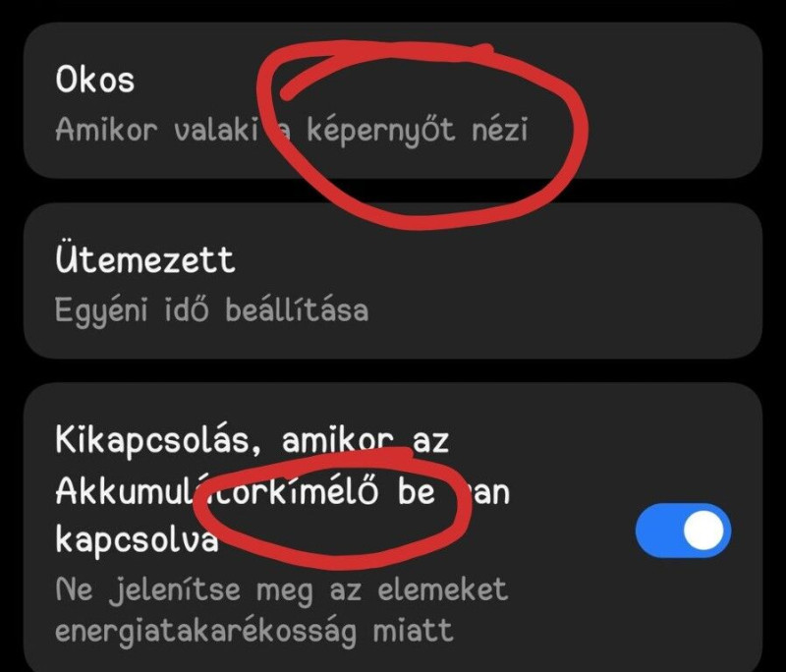Click the word 'Ütemezett' heading
Image resolution: width=786 pixels, height=672 pixels.
coord(144,259)
